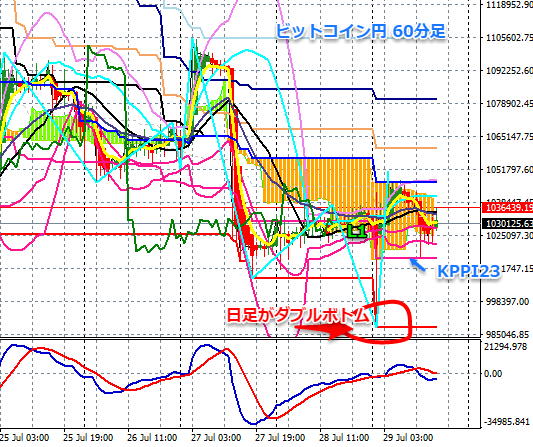Click time axis label 25 Jul 03:00
The image size is (533, 447).
(x=24, y=437)
